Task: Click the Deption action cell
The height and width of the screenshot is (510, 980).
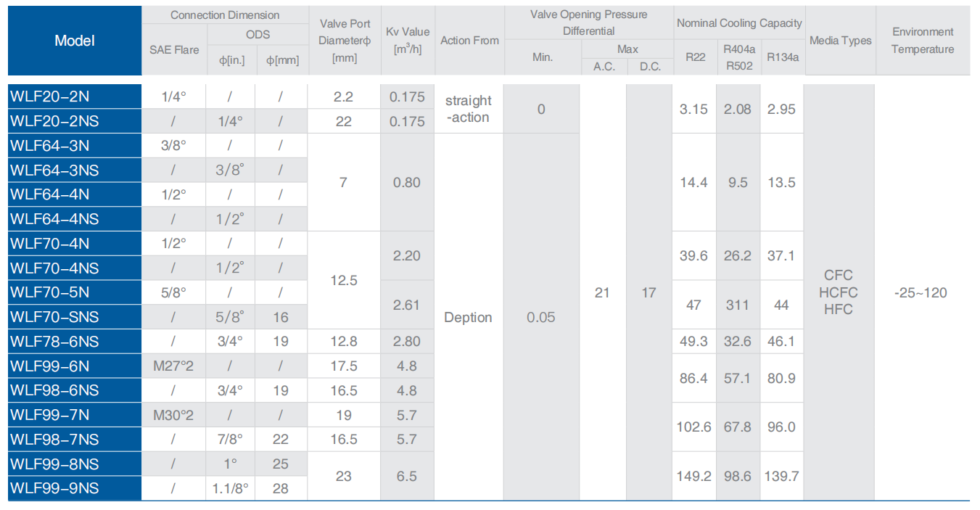Action: click(468, 317)
